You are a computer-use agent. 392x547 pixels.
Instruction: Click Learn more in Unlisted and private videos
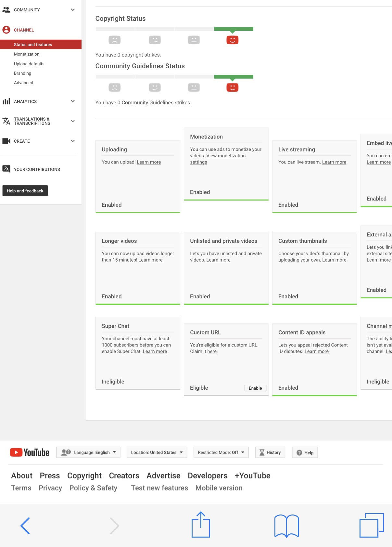(218, 260)
